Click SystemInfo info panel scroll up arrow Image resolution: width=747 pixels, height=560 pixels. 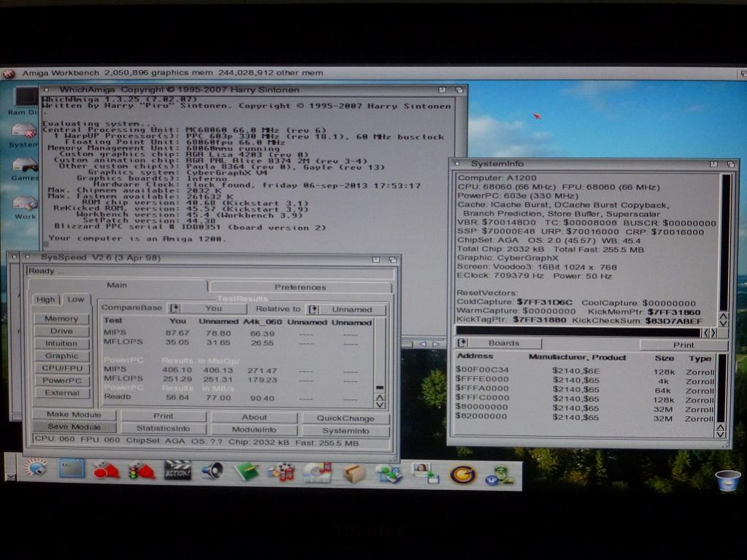tap(724, 316)
